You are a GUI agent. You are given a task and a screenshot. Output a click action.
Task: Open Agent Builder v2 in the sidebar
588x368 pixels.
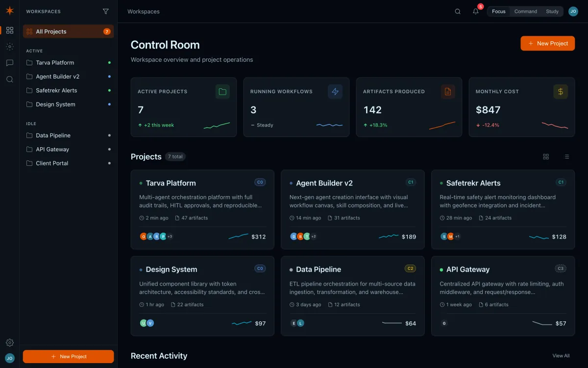tap(69, 77)
